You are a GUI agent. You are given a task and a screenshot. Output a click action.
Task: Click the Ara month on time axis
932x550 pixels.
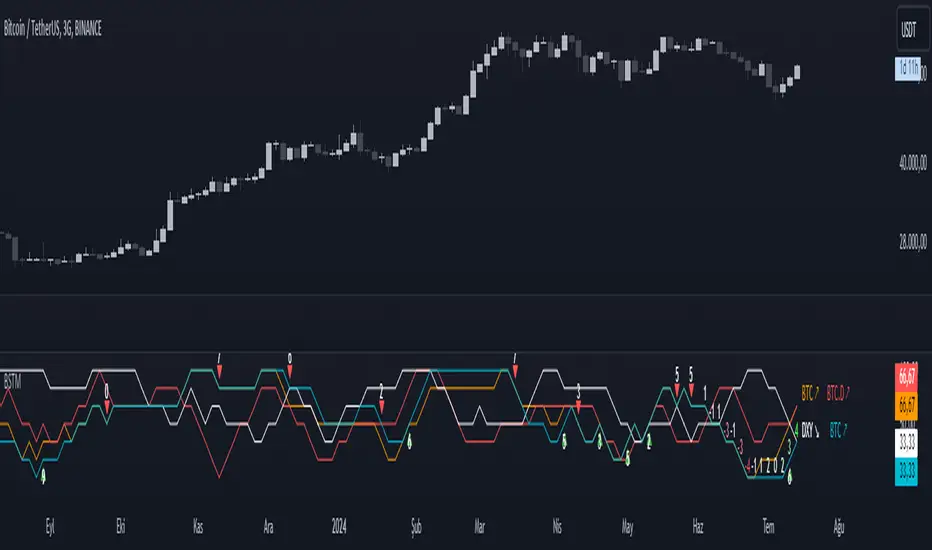(268, 527)
